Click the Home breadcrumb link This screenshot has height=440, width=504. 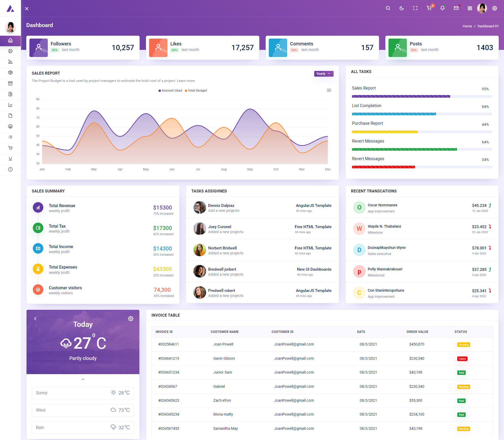467,26
